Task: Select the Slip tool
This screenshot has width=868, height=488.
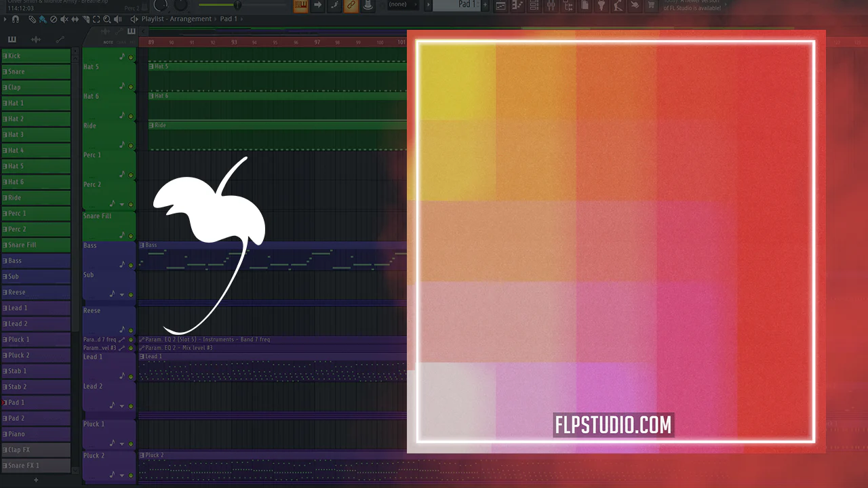Action: click(x=75, y=19)
